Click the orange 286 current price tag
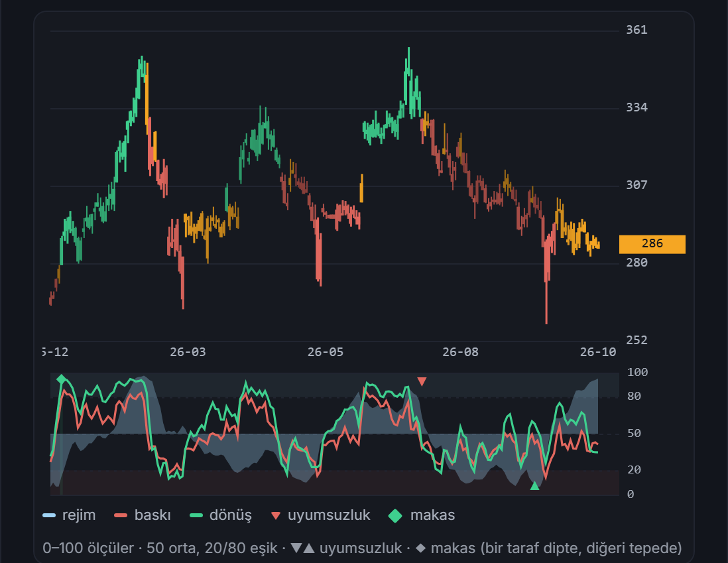Screen dimensions: 728x563 [652, 244]
